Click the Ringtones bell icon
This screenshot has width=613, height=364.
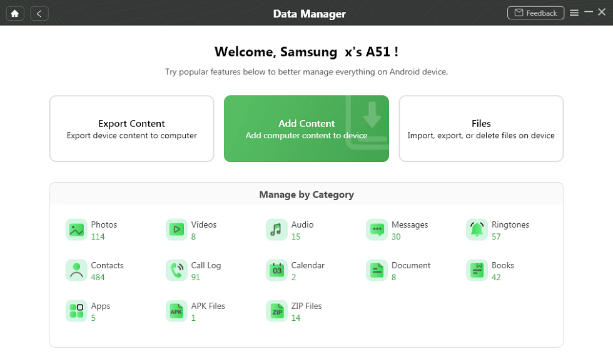coord(477,230)
